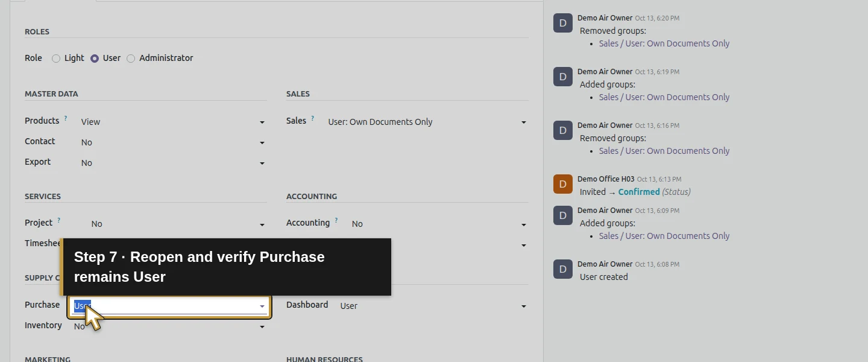Open the Dashboard dropdown set to User
The width and height of the screenshot is (868, 362).
pos(433,306)
